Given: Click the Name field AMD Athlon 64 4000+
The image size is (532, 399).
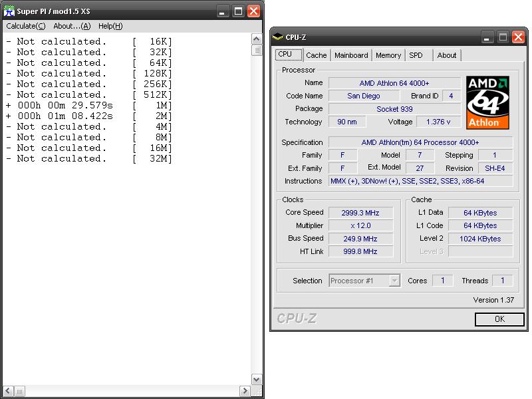Looking at the screenshot, I should click(x=394, y=83).
